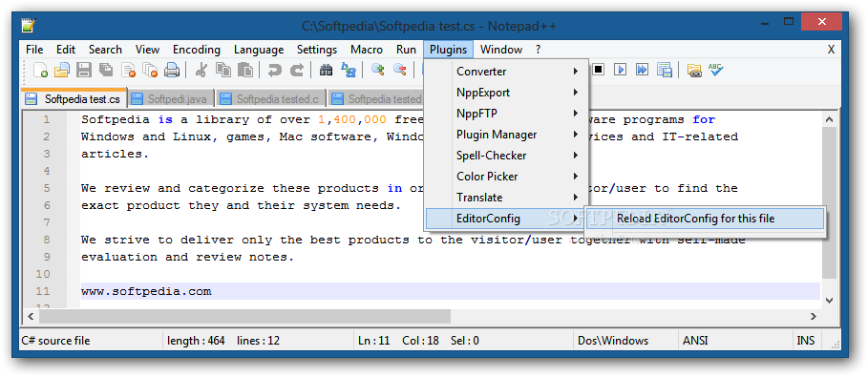
Task: Click the INS mode status bar indicator
Action: (x=805, y=341)
